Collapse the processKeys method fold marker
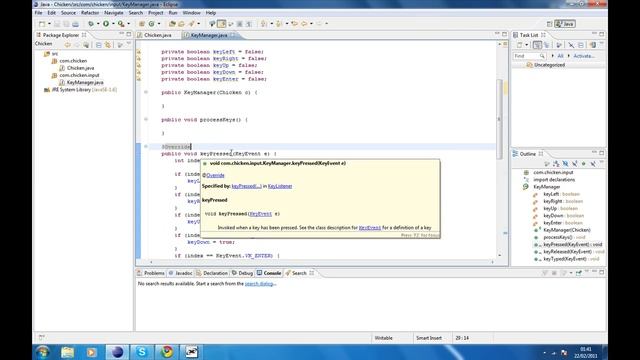 pyautogui.click(x=146, y=120)
